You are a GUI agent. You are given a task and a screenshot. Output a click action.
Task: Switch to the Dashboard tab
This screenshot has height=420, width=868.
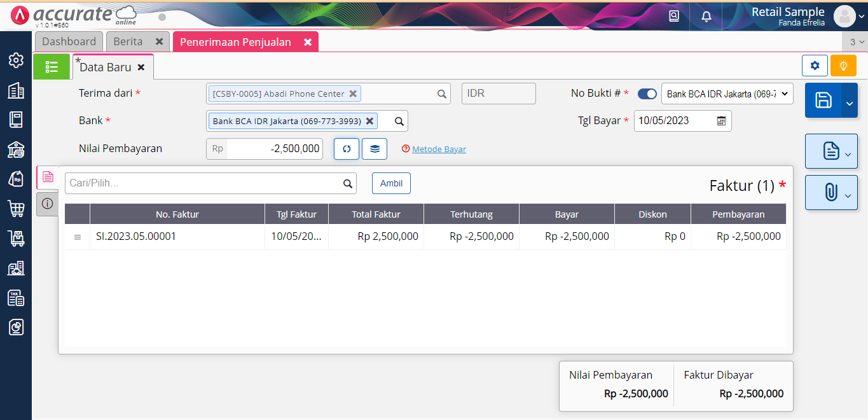[x=69, y=41]
